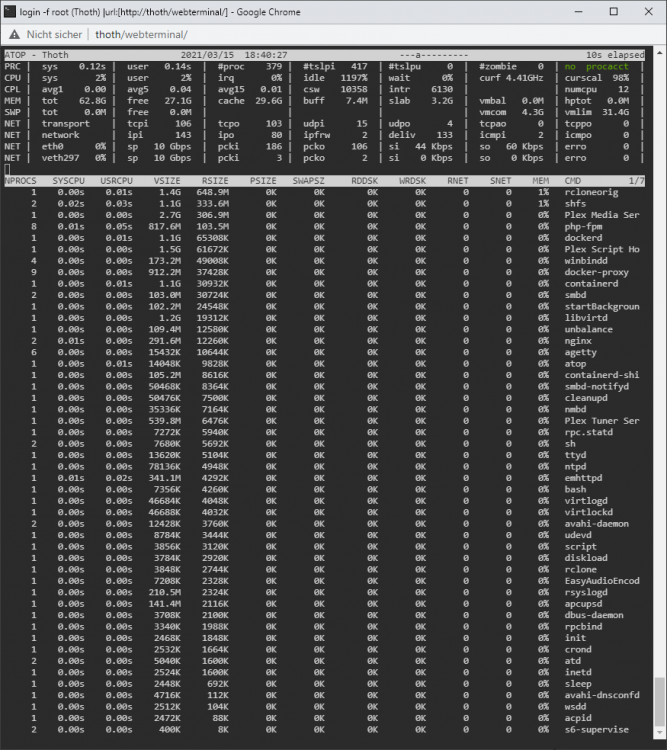
Task: Click the agetty process name
Action: (580, 353)
